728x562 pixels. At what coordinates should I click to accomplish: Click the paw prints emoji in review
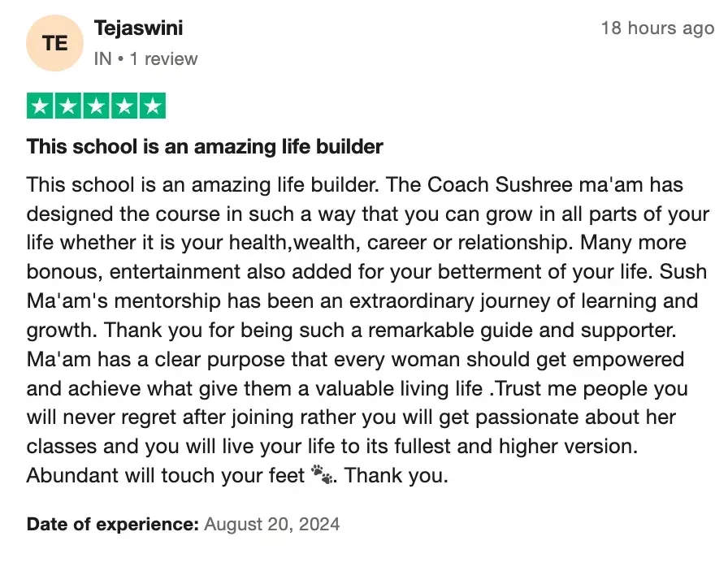pos(322,475)
